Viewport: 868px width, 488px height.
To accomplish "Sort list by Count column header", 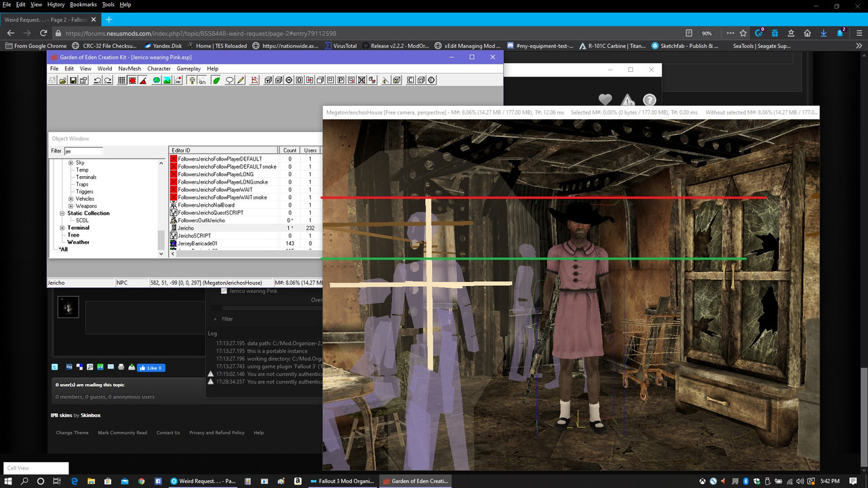I will point(290,150).
